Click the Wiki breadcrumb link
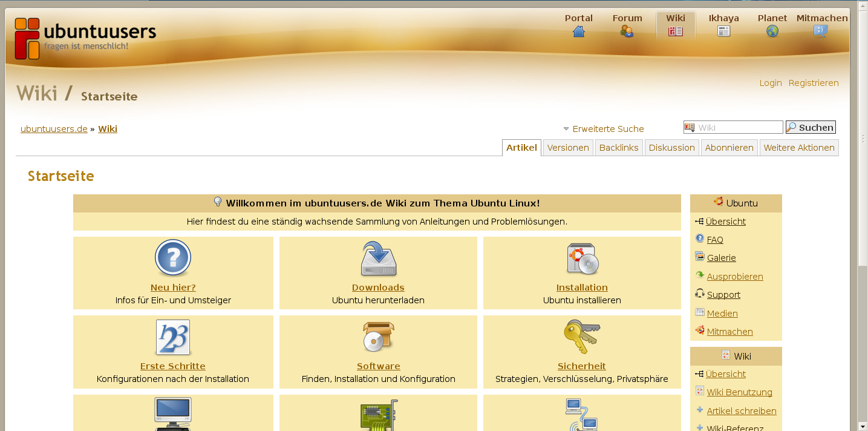Screen dimensions: 868x431 (108, 129)
